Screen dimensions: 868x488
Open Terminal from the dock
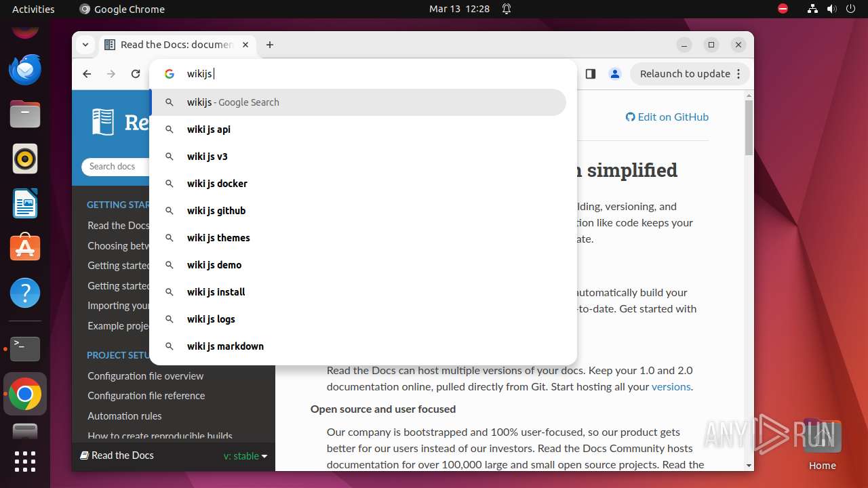tap(25, 349)
